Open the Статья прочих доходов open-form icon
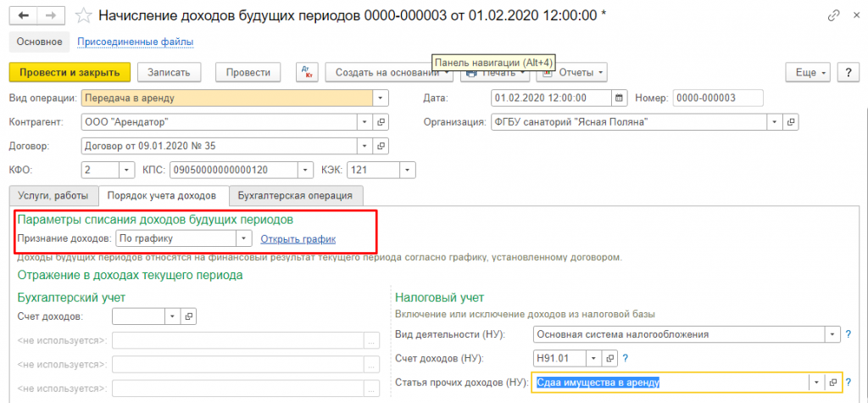Viewport: 868px width, 403px height. click(832, 383)
